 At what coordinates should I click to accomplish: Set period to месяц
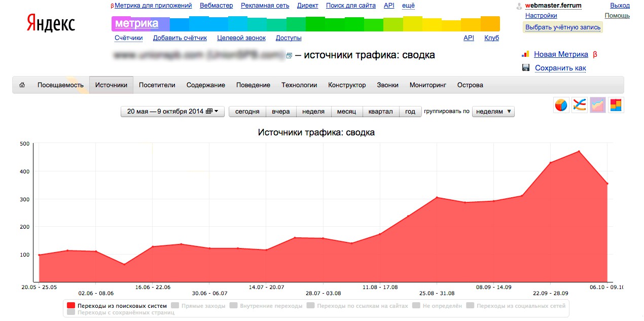(x=347, y=112)
